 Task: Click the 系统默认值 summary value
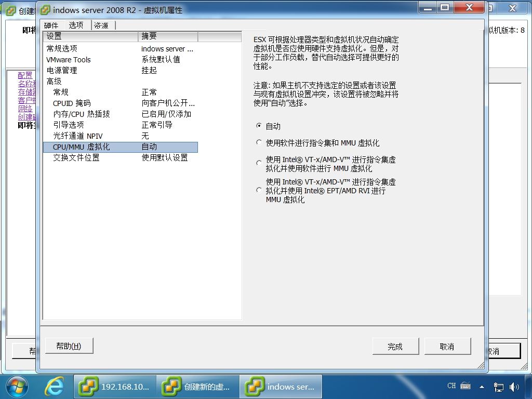161,59
